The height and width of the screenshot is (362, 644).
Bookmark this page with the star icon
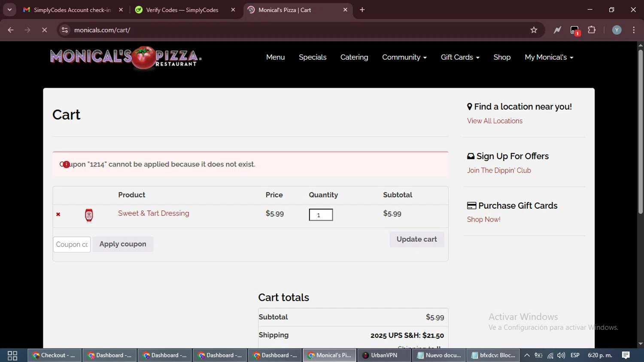coord(534,30)
